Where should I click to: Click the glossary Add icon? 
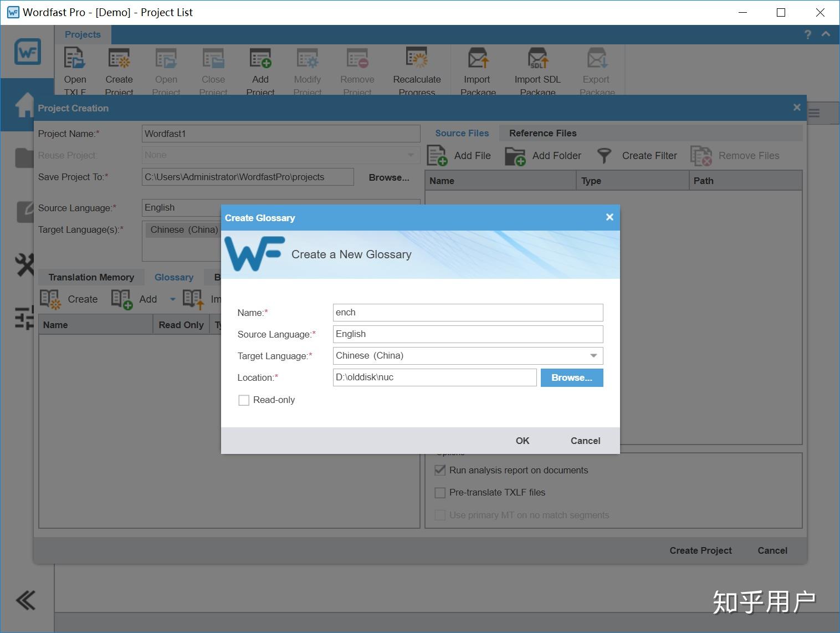pos(122,299)
